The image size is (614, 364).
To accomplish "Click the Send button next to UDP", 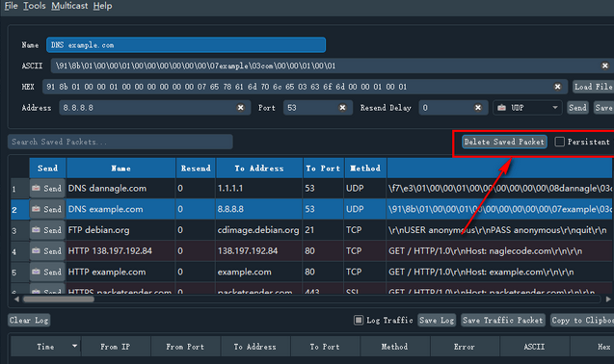I will click(577, 108).
